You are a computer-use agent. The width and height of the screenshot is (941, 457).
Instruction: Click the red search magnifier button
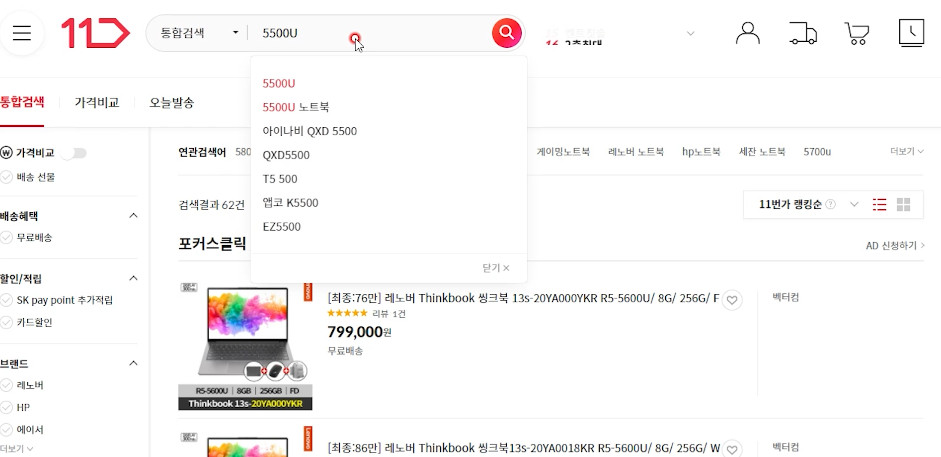point(507,33)
